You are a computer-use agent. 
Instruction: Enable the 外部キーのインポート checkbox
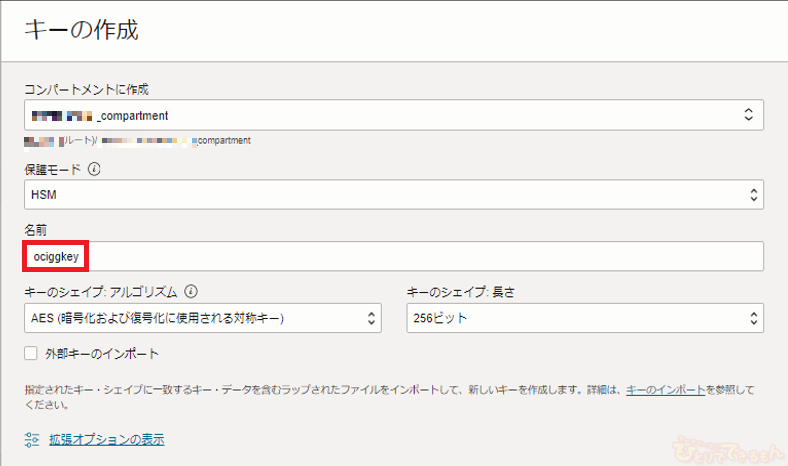[x=32, y=354]
